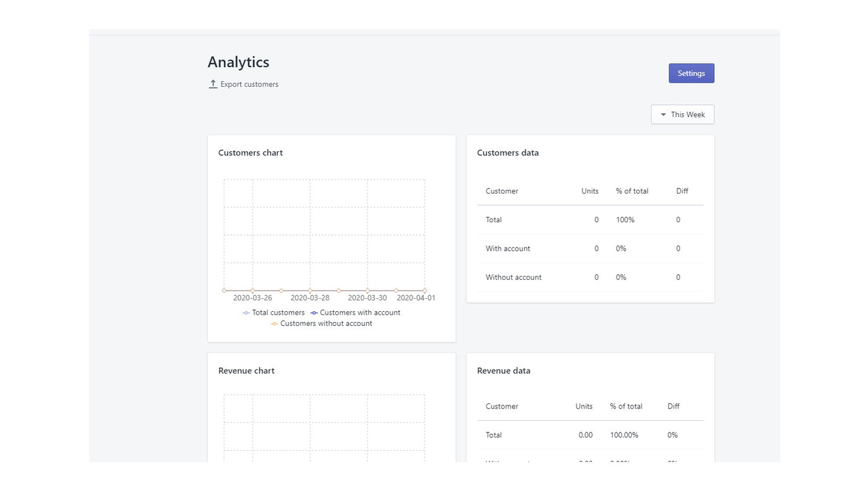Click the last data point at 2020-04-01
Viewport: 868px width, 488px height.
(425, 289)
